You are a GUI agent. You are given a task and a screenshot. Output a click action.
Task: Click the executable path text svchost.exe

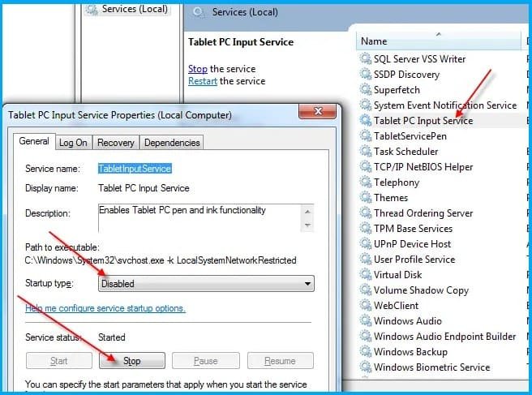[140, 260]
